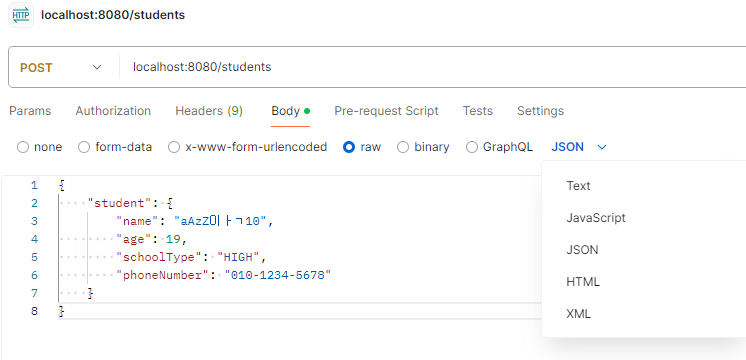Choose the form-data radio option
This screenshot has width=746, height=360.
pyautogui.click(x=84, y=147)
